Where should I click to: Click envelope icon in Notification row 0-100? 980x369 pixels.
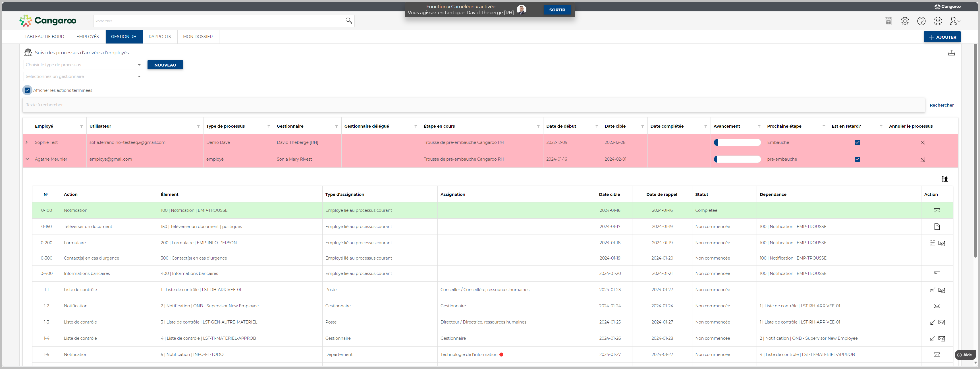pyautogui.click(x=937, y=210)
